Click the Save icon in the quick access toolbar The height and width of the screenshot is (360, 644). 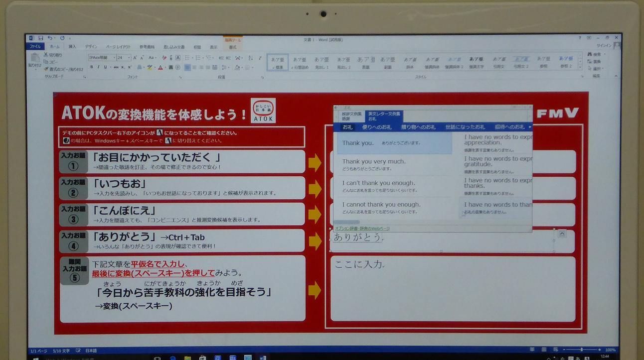[x=41, y=38]
